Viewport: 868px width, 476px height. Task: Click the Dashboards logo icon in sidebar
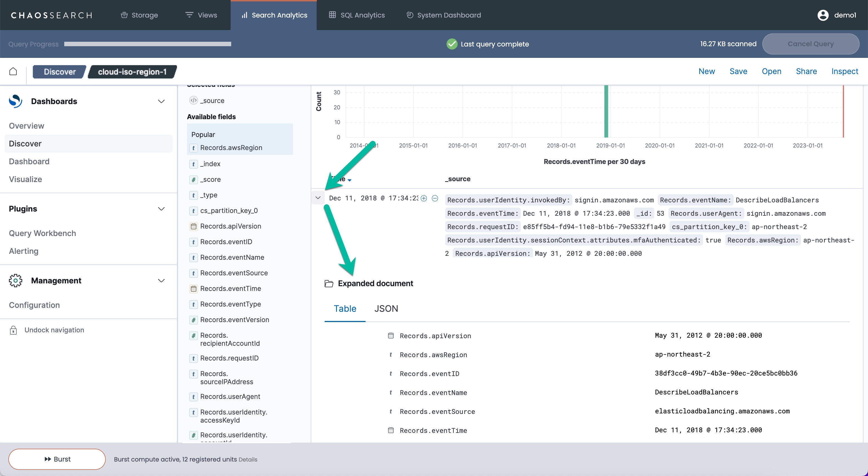(x=16, y=101)
